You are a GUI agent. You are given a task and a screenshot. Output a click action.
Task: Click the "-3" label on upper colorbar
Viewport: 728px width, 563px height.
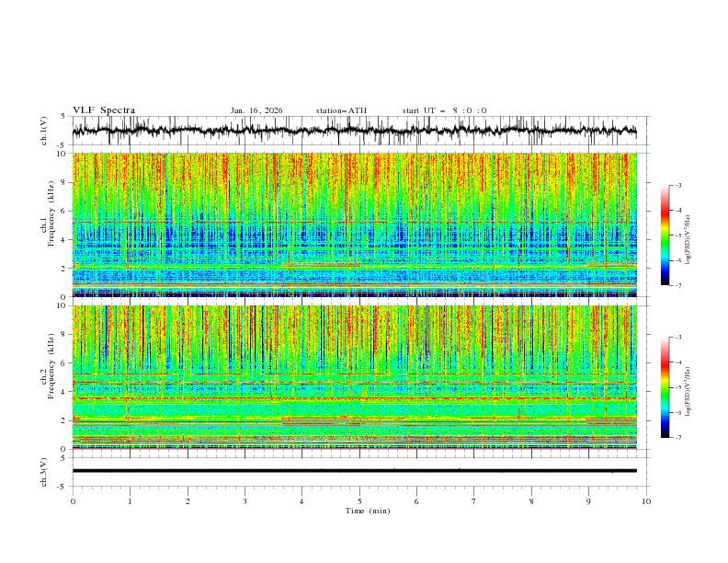pyautogui.click(x=677, y=185)
